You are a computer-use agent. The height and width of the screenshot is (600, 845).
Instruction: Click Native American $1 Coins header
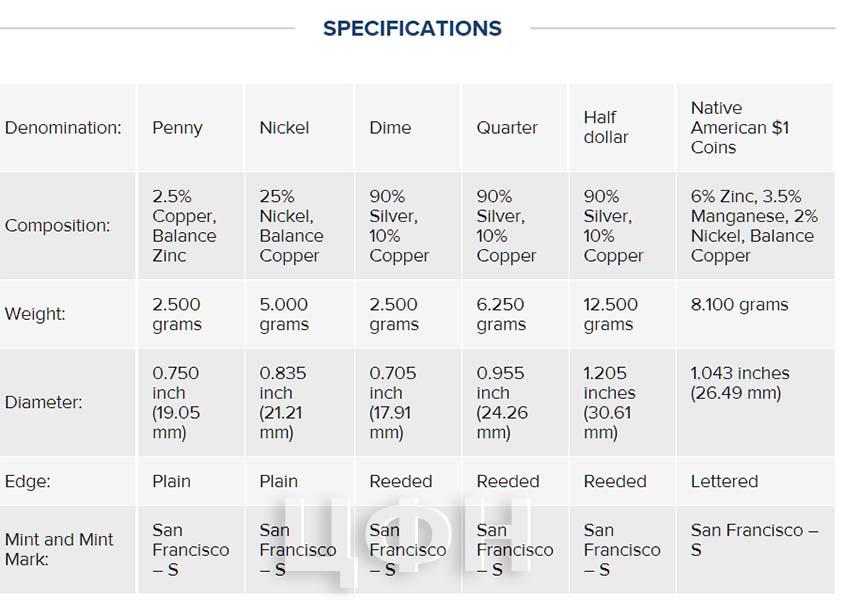[x=740, y=128]
